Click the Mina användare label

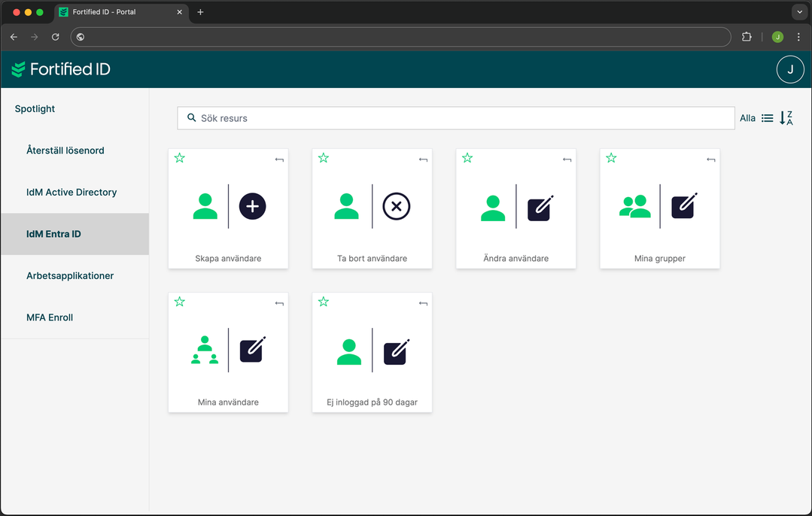pyautogui.click(x=228, y=402)
